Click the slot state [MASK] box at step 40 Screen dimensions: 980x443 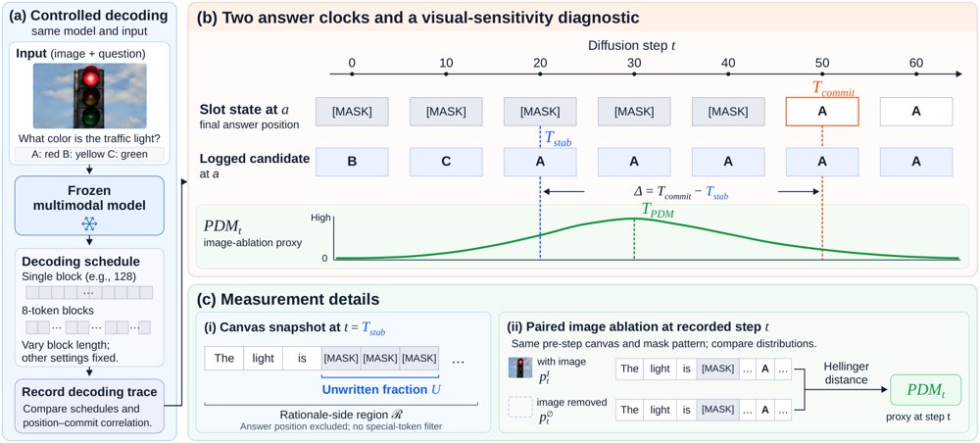728,112
